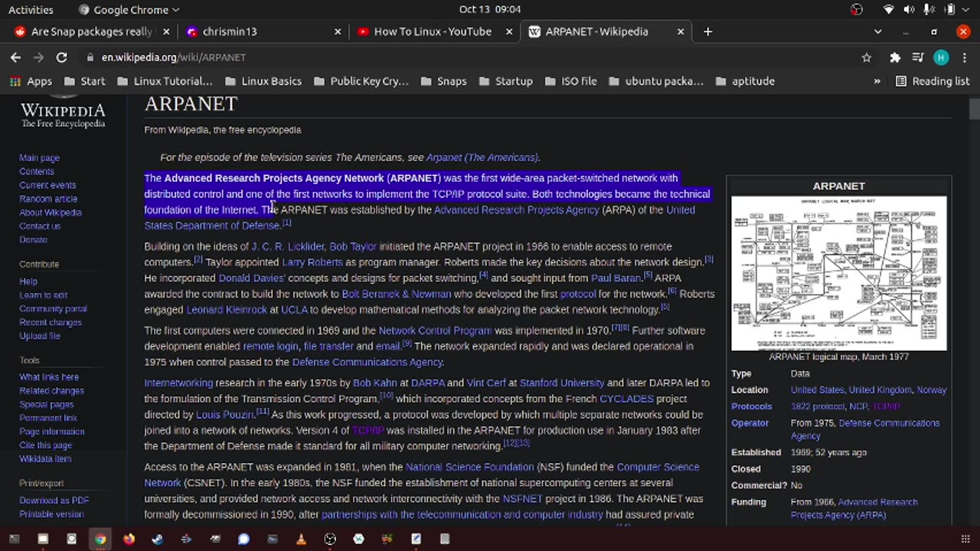
Task: Click Recent changes in sidebar
Action: click(x=51, y=322)
